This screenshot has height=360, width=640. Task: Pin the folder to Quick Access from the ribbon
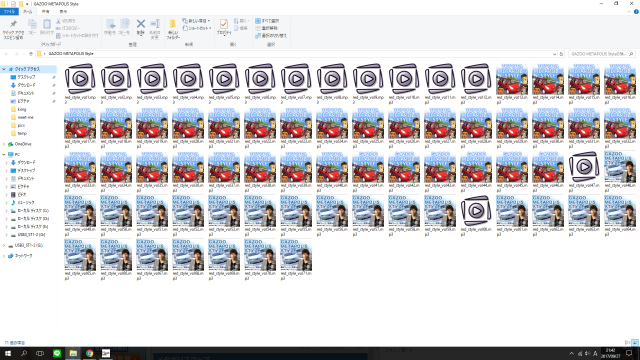(13, 29)
